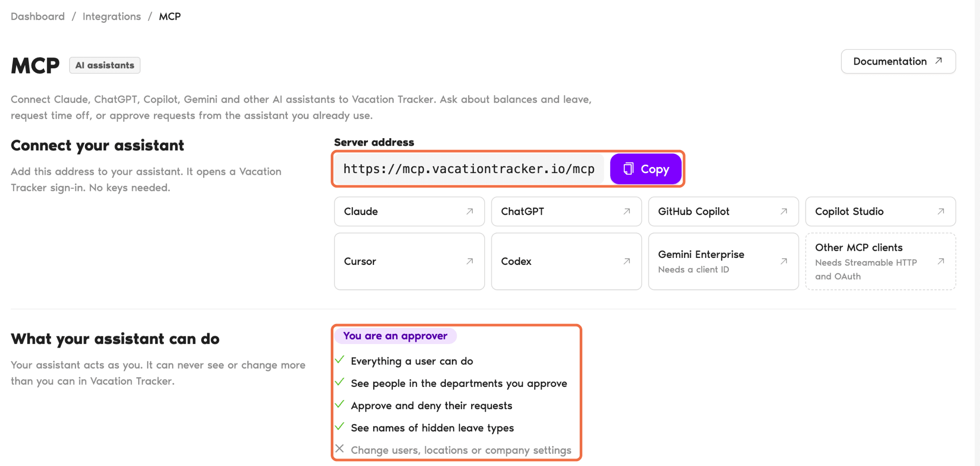
Task: Click the clipboard icon in Copy button
Action: pyautogui.click(x=629, y=169)
